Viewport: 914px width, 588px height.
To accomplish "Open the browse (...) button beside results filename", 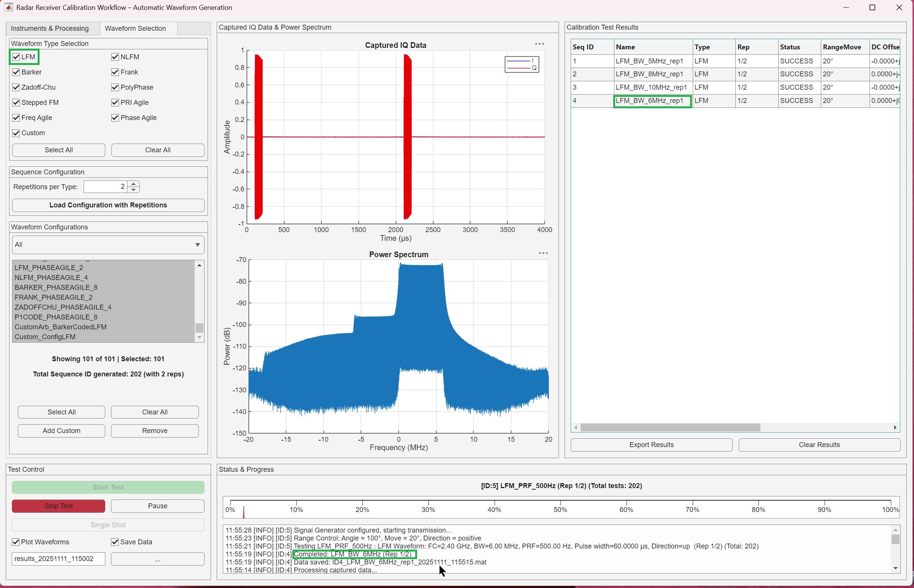I will click(x=158, y=559).
